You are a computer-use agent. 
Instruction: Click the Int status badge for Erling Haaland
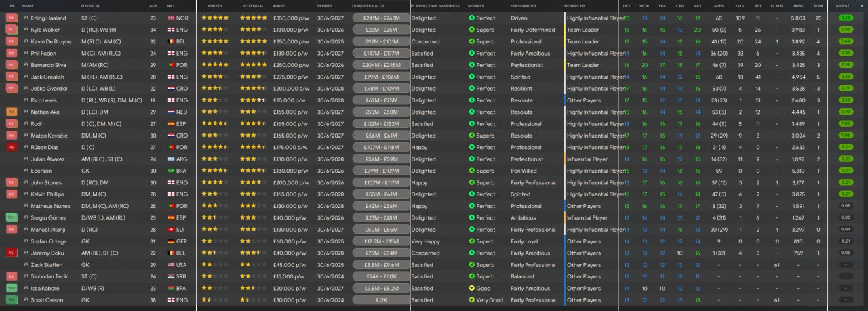pos(11,18)
